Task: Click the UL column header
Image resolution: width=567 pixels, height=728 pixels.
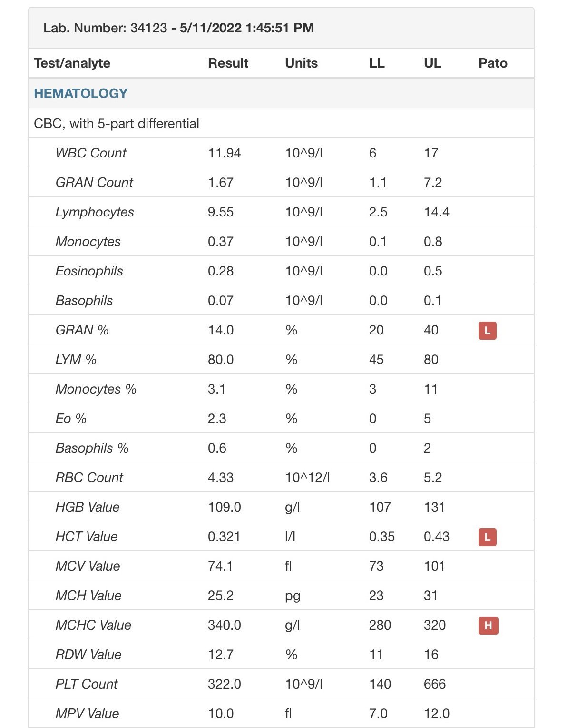Action: [x=432, y=63]
